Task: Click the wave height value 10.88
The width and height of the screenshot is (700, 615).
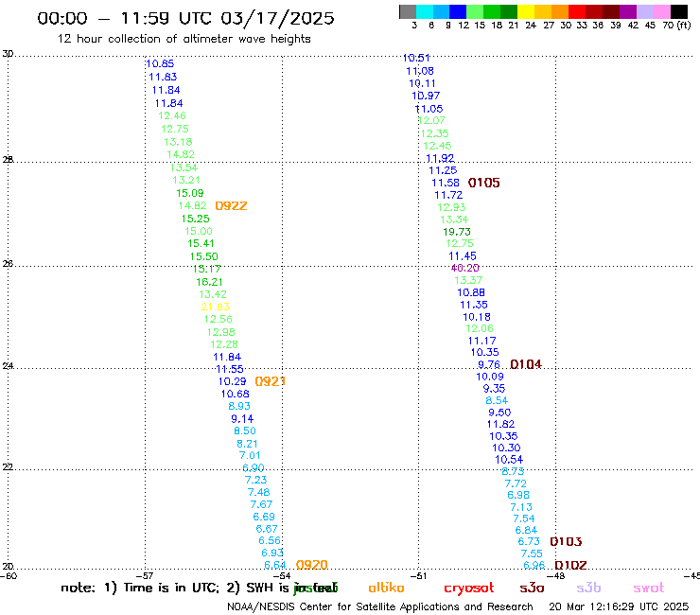Action: 470,292
